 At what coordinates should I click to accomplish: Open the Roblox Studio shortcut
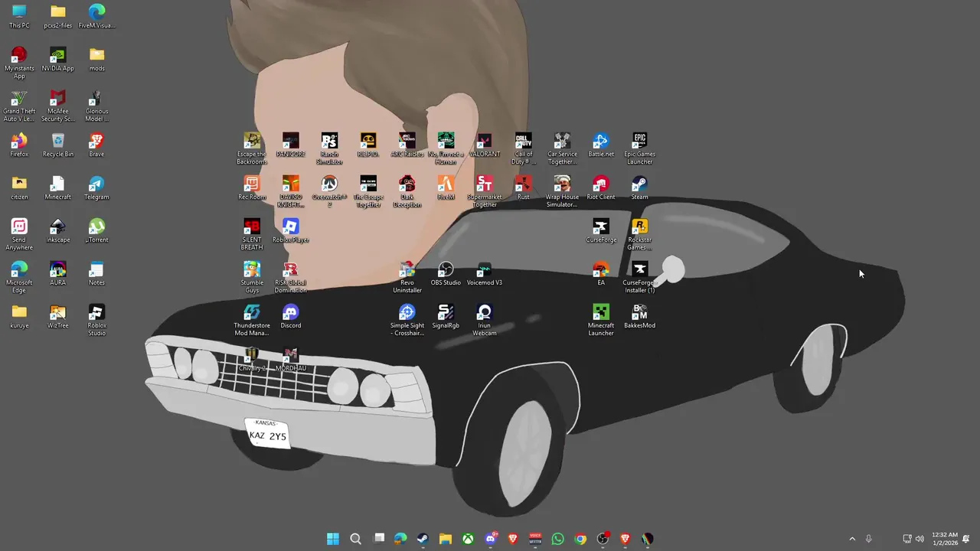pyautogui.click(x=96, y=320)
